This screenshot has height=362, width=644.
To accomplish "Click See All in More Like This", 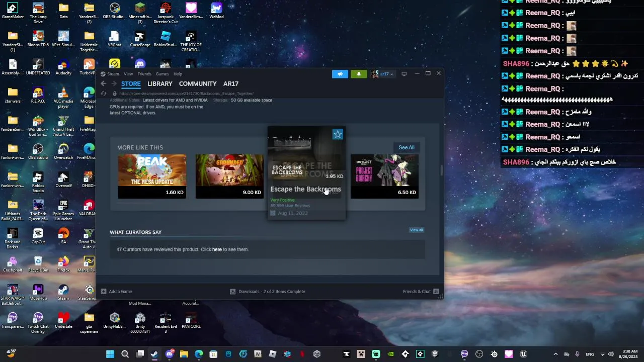I will click(407, 147).
